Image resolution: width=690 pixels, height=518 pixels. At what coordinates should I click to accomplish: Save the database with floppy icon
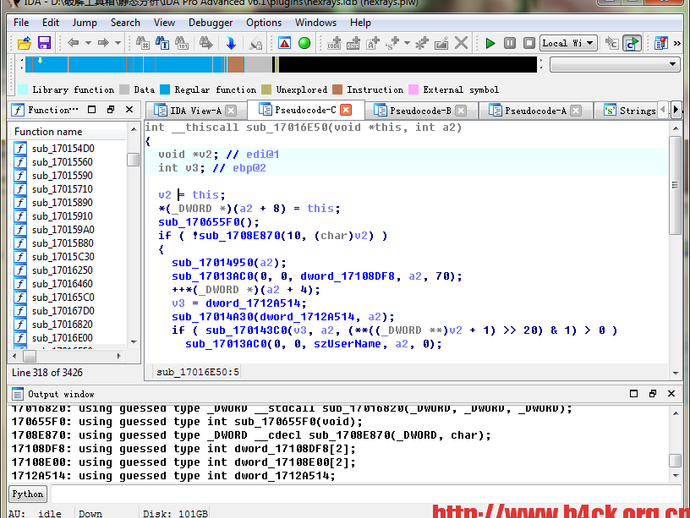tap(44, 43)
